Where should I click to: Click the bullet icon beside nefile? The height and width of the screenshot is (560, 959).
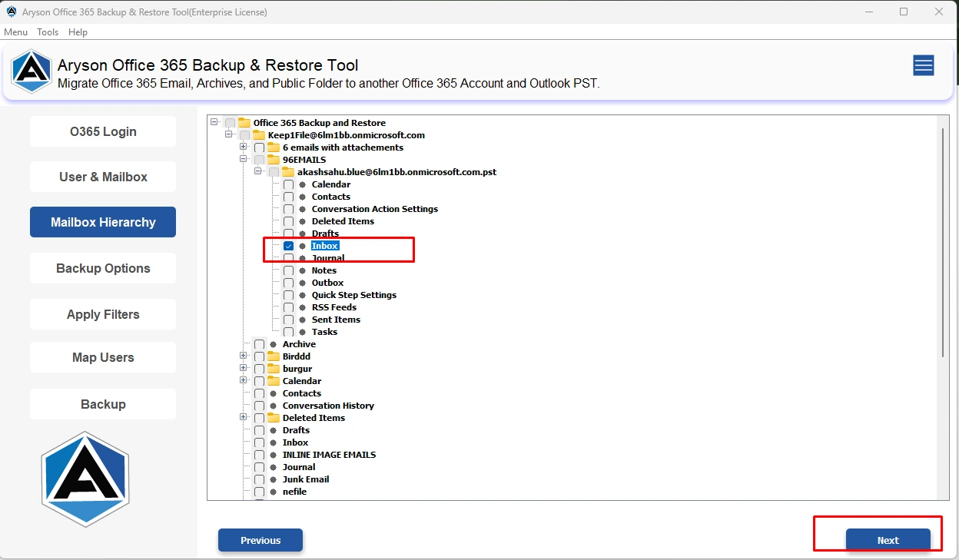(x=273, y=492)
